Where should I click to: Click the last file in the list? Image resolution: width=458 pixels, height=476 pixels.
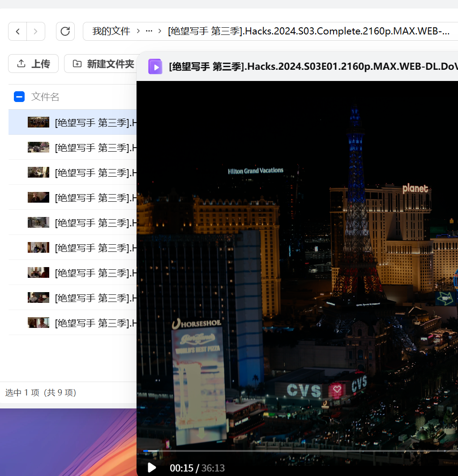(95, 323)
